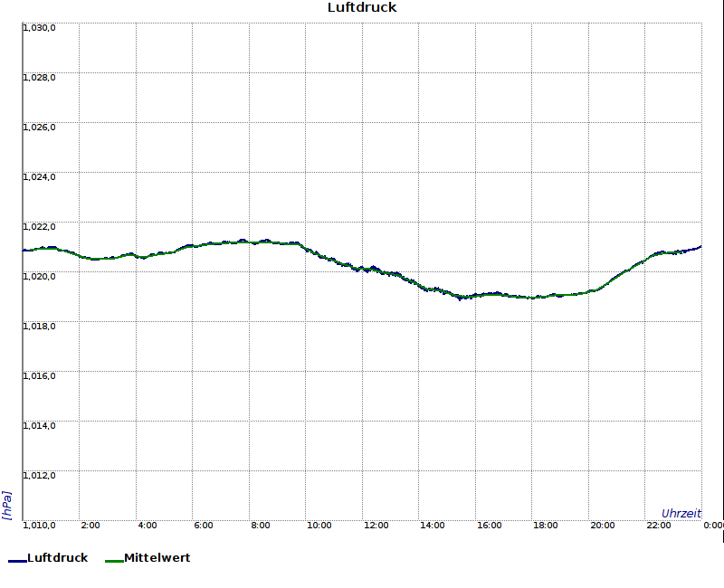Image resolution: width=724 pixels, height=588 pixels.
Task: Click the 1,010,0 axis origin label
Action: (39, 526)
